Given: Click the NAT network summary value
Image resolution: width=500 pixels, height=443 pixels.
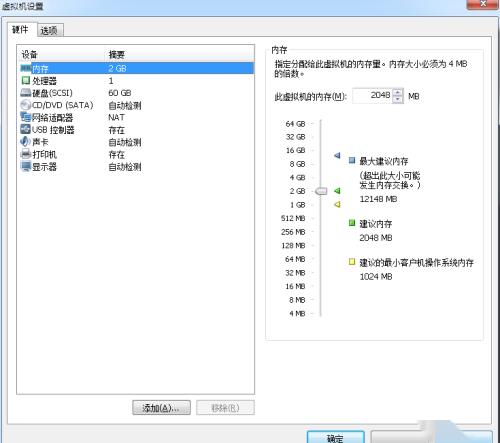Looking at the screenshot, I should pos(116,117).
